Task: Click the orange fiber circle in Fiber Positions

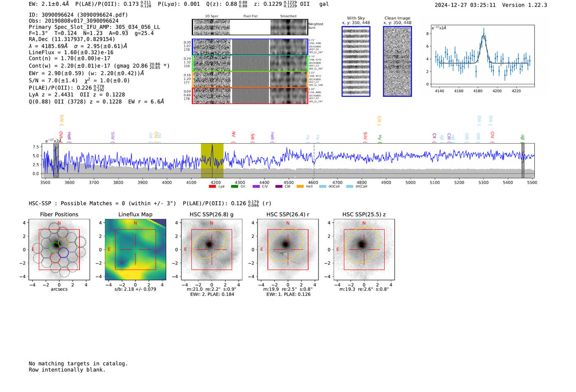Action: 63,243
